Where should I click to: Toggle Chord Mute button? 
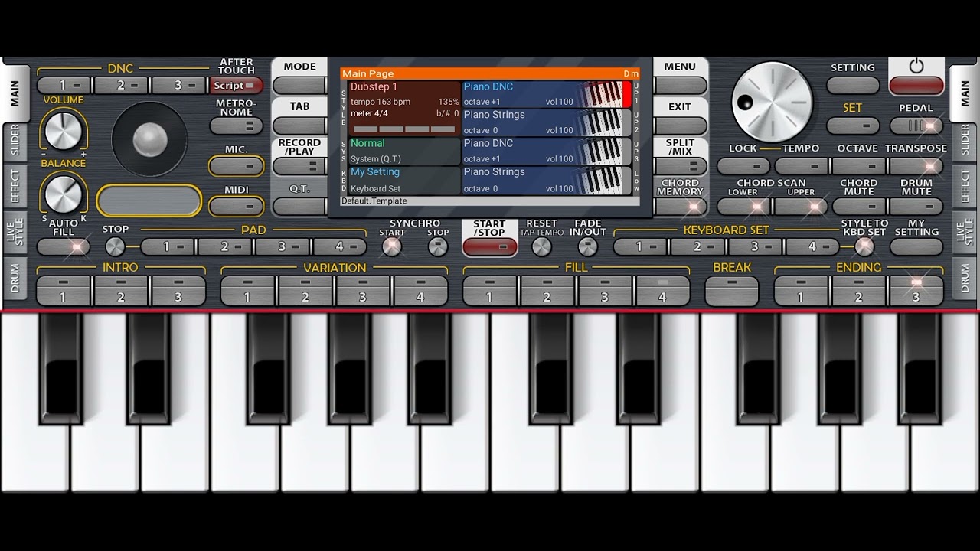858,206
